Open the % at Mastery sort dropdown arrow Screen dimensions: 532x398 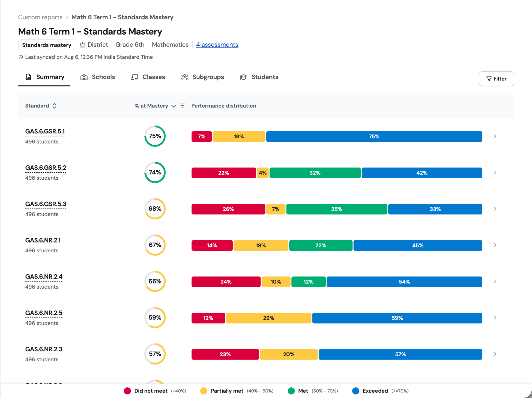tap(174, 106)
